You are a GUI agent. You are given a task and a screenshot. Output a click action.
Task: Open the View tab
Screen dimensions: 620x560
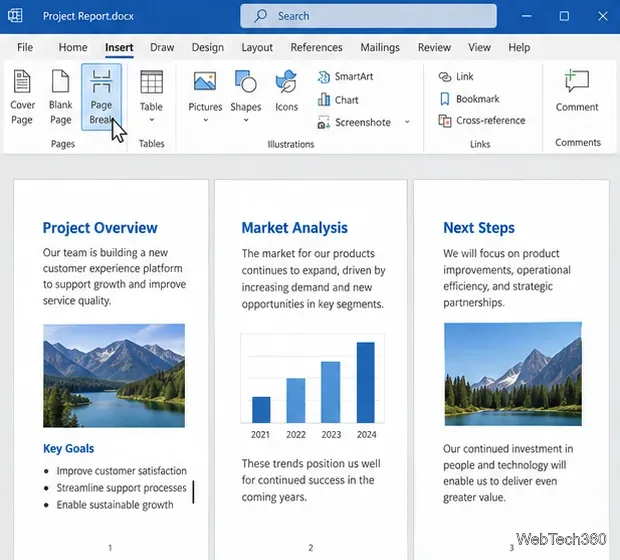pos(479,47)
